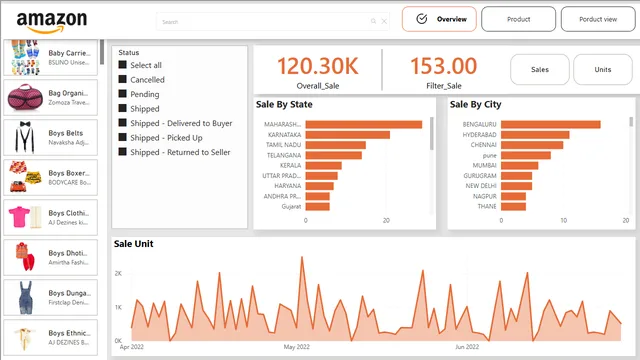Screen dimensions: 640x360
Task: Click the TAMIL NADU bar
Action: coord(336,145)
